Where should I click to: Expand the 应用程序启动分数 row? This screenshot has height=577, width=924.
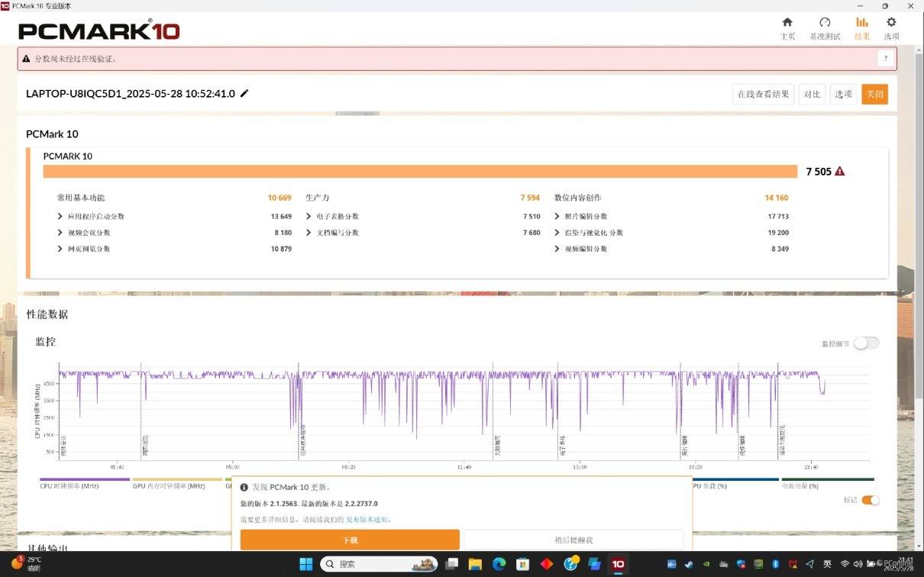coord(60,217)
